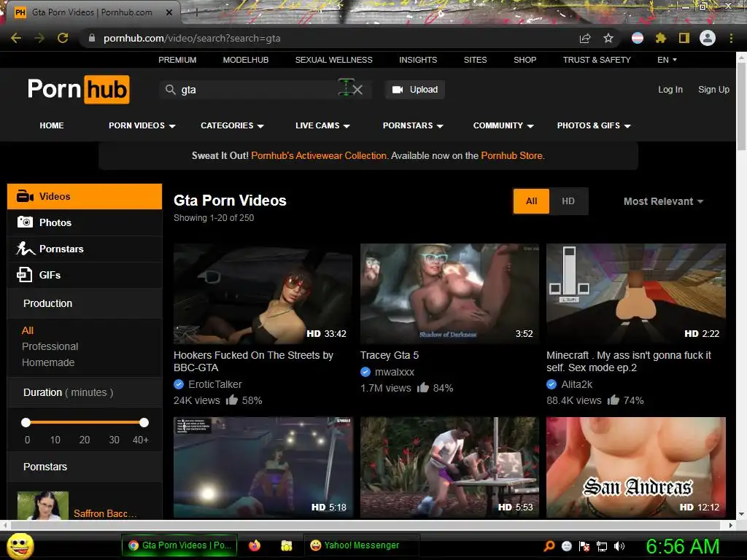The image size is (747, 560).
Task: Expand the Porn Videos navigation menu
Action: (x=142, y=125)
